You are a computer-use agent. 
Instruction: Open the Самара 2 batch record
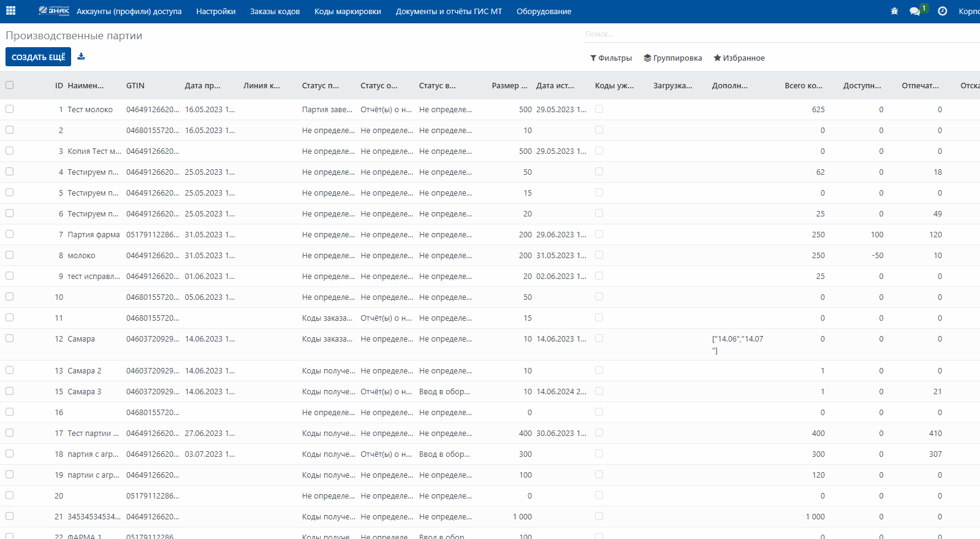85,371
